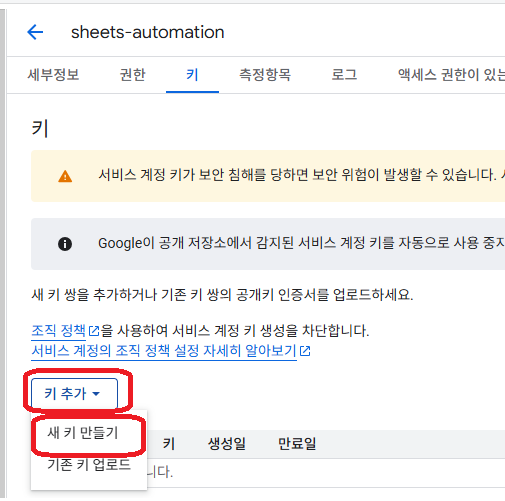Open the 측정항목 tab
Image resolution: width=505 pixels, height=501 pixels.
tap(265, 75)
